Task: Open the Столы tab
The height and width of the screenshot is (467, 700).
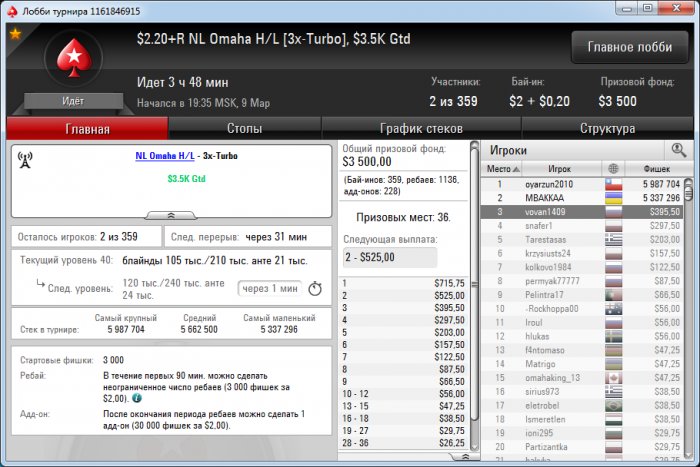Action: point(245,129)
